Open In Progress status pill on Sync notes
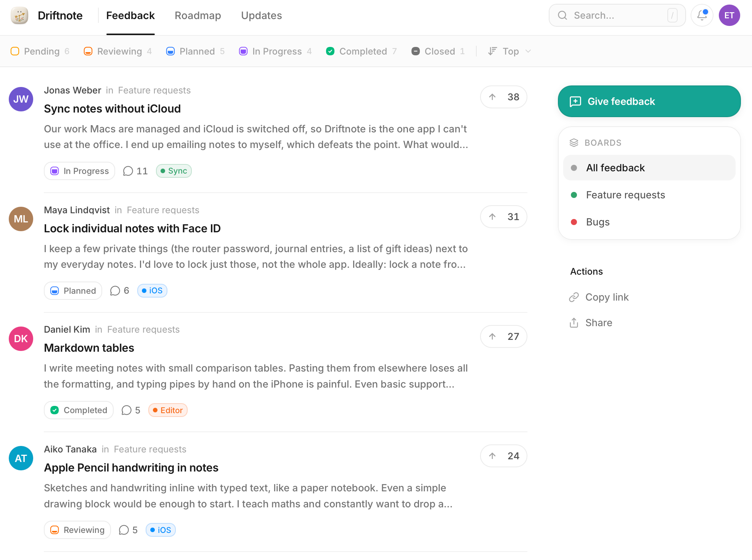Image resolution: width=752 pixels, height=560 pixels. [x=79, y=171]
